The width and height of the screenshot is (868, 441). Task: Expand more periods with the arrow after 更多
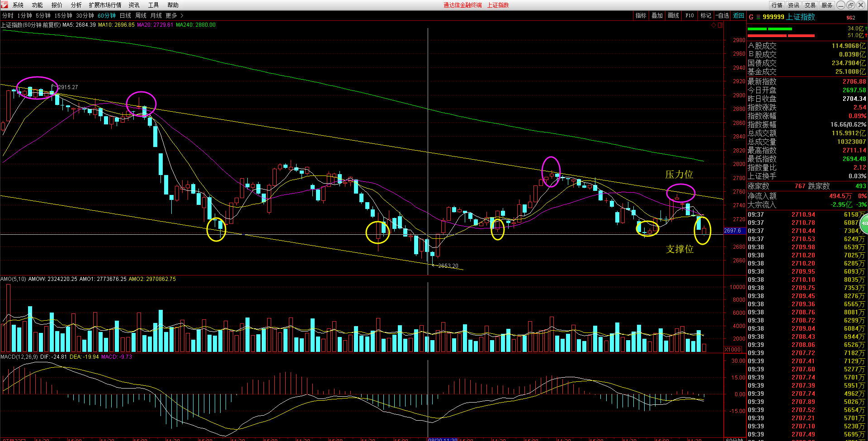tap(182, 16)
